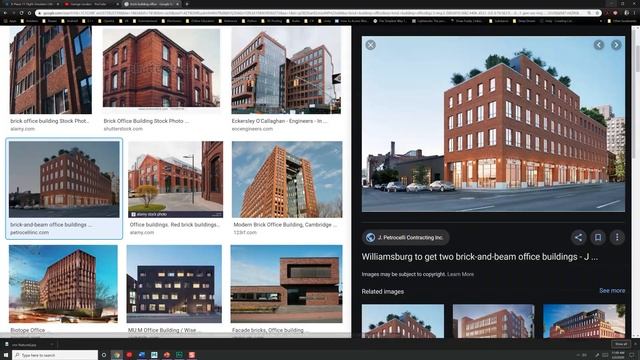Open more options menu in preview panel
The image size is (640, 360).
tap(617, 237)
